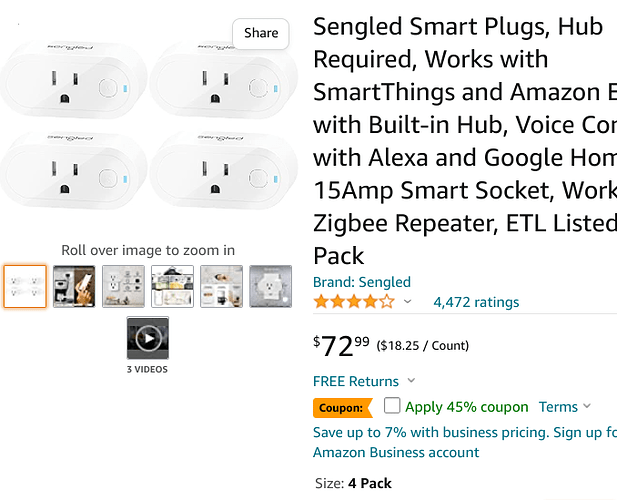Open the Amazon Business account link
Image resolution: width=617 pixels, height=500 pixels.
click(x=396, y=452)
